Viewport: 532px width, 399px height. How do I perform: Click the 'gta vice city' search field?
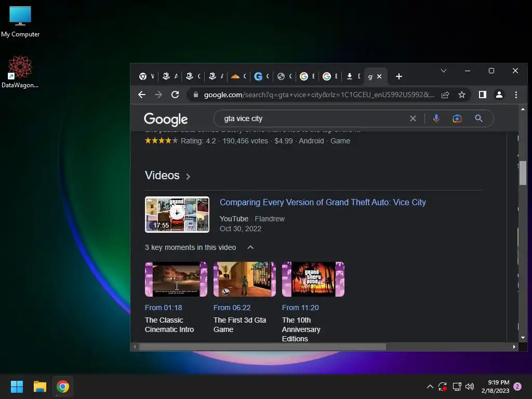(312, 118)
